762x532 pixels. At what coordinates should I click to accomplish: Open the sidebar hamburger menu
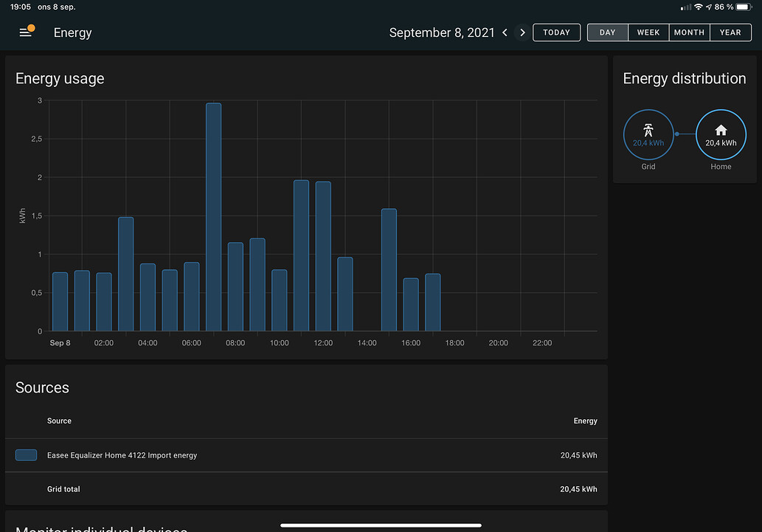25,32
